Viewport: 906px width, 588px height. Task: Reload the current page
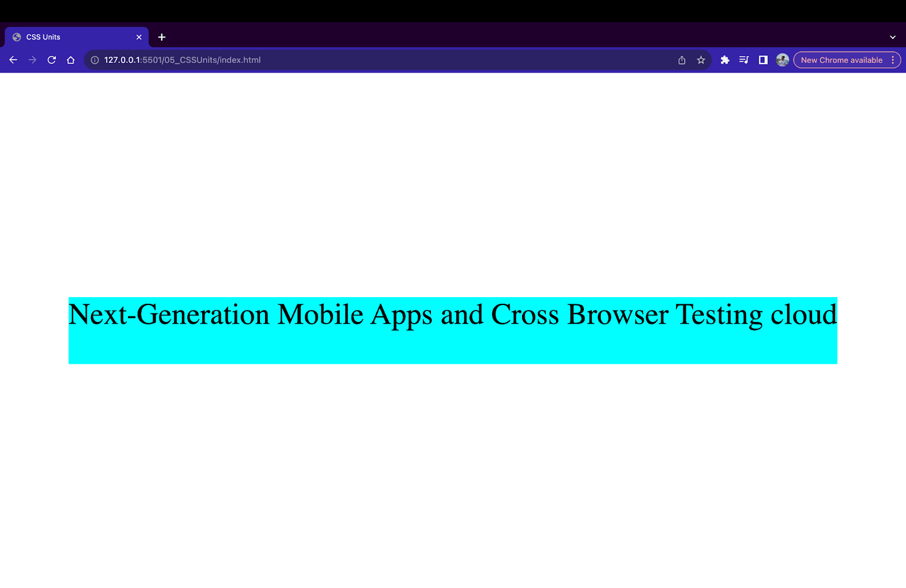52,59
